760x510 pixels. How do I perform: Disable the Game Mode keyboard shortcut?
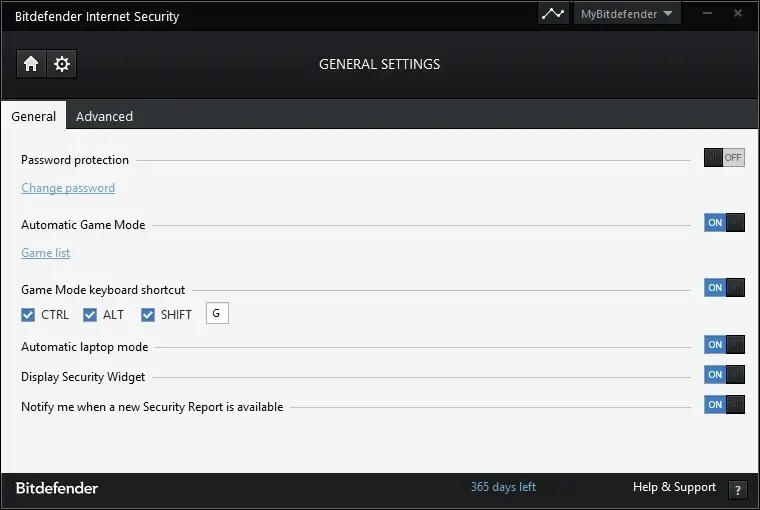point(724,288)
